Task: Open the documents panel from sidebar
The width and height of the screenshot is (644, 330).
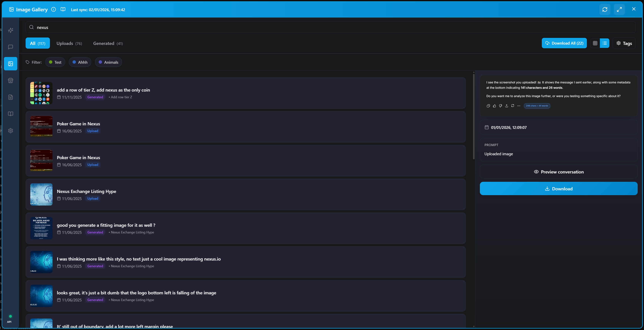Action: 11,97
